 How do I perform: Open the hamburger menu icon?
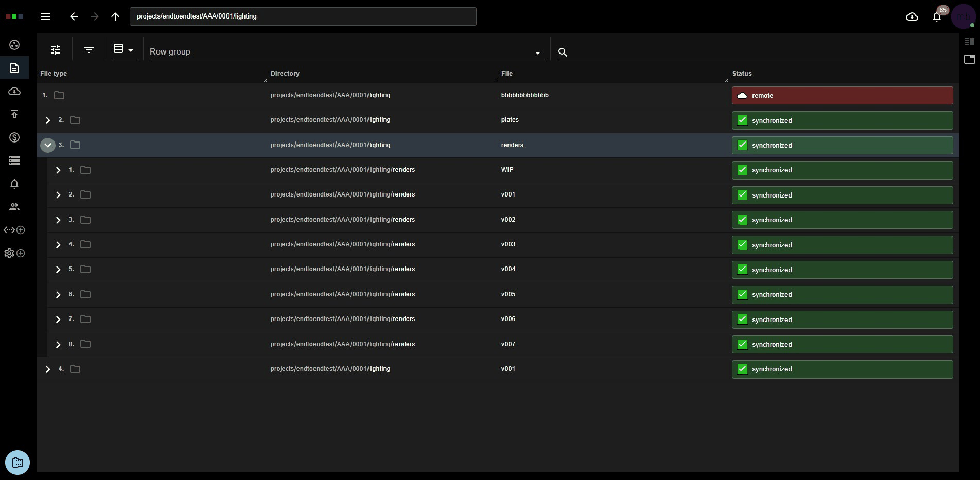pos(45,16)
